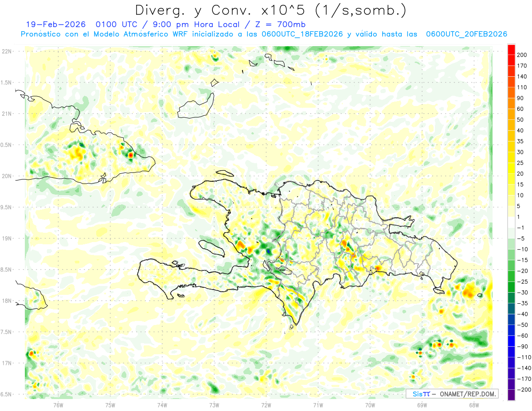This screenshot has width=532, height=411.
Task: Click the yellow swatch between 15 and 20
Action: click(x=511, y=179)
